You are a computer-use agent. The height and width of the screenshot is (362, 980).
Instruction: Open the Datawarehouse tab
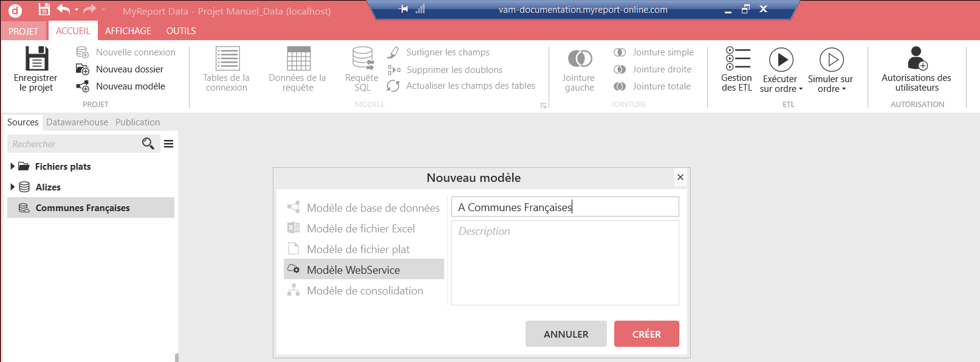77,122
